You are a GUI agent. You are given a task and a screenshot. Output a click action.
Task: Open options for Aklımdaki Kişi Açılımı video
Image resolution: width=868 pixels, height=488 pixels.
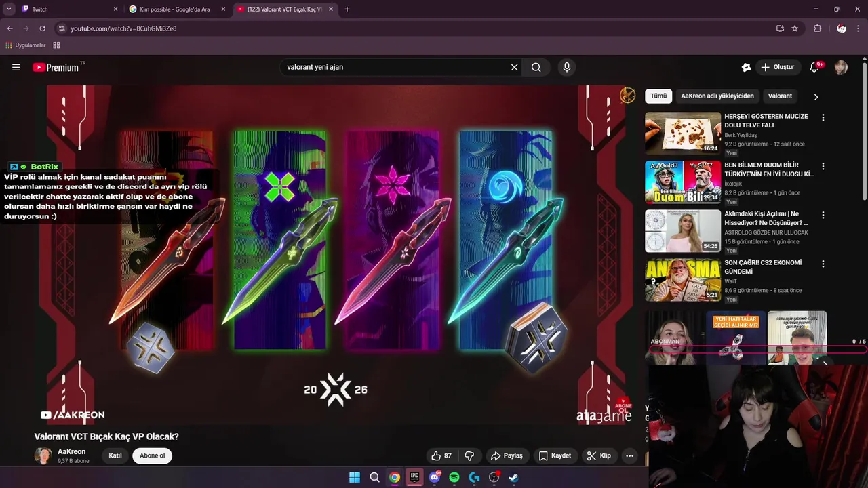(x=823, y=215)
